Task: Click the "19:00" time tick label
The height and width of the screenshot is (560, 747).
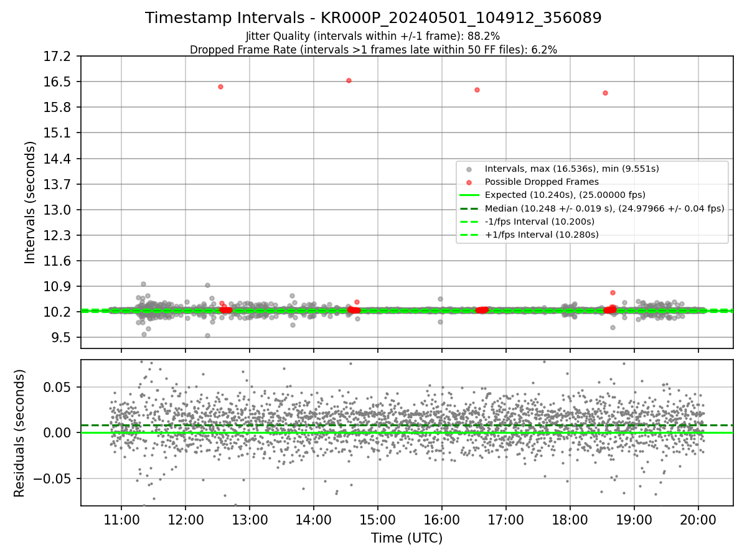Action: click(634, 519)
